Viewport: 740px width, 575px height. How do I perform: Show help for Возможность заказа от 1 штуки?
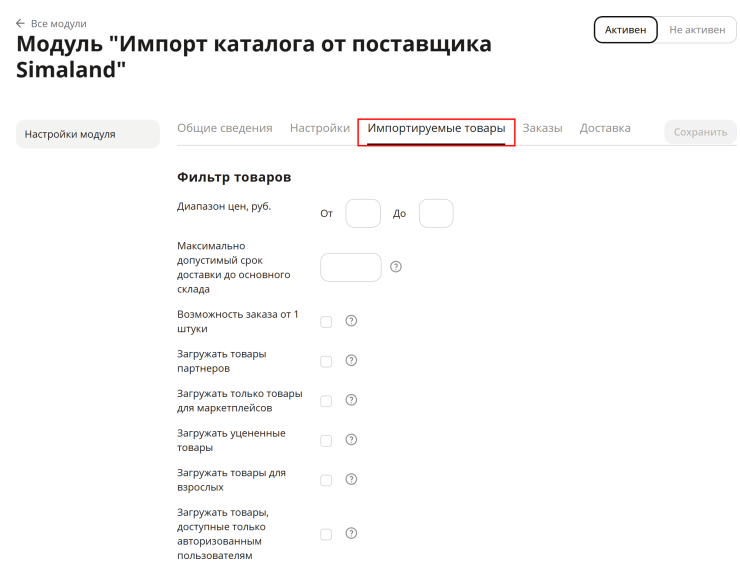351,321
